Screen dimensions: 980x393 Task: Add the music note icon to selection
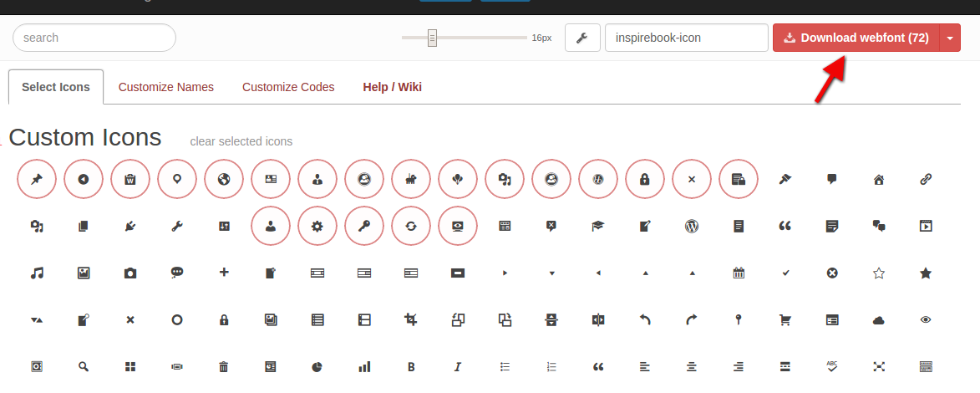36,273
